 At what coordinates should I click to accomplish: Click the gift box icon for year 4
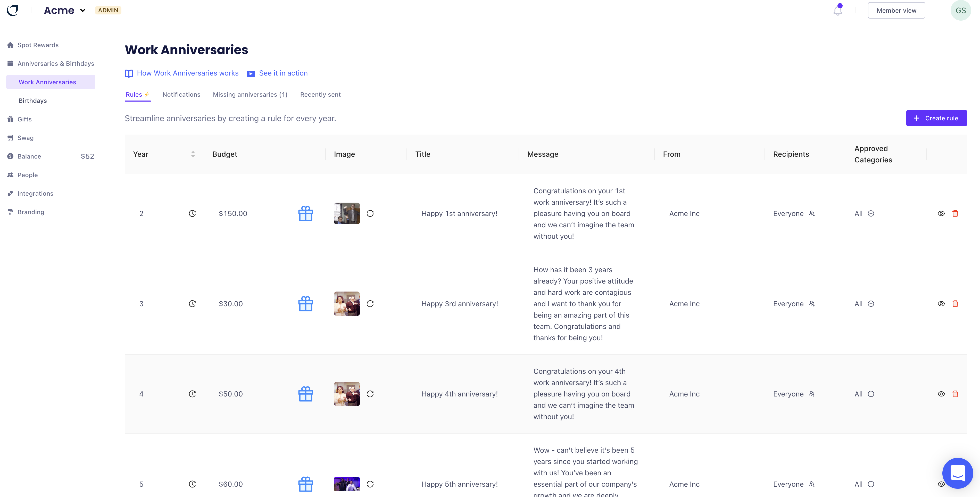[305, 394]
